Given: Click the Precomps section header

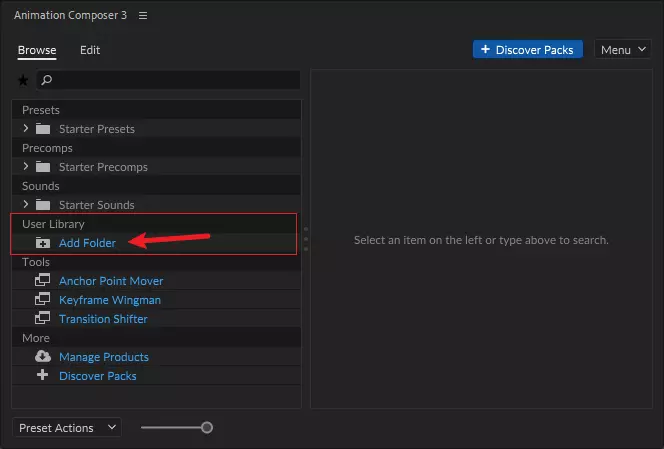Looking at the screenshot, I should [x=47, y=148].
